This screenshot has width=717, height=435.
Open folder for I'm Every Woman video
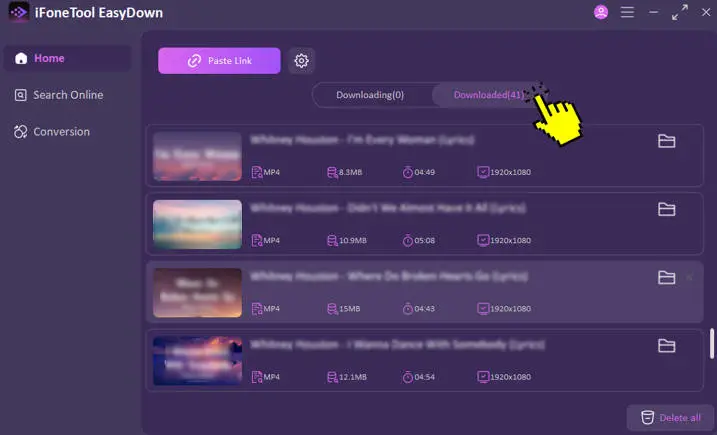(x=666, y=141)
